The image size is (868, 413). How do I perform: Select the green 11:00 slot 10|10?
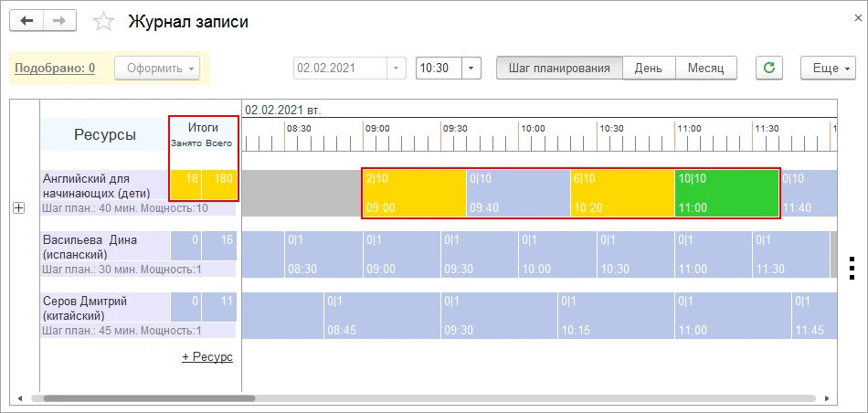pos(726,193)
